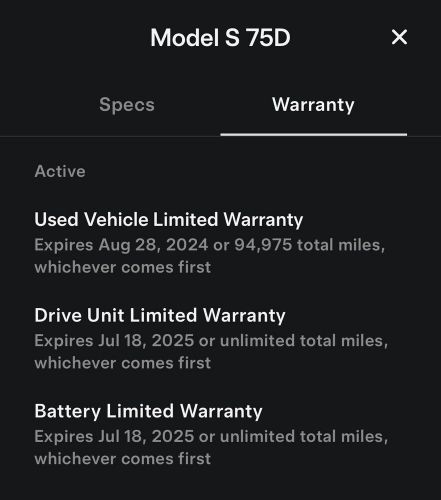Viewport: 441px width, 500px height.
Task: Click the word 'Expires' under Used Vehicle warranty
Action: pos(64,245)
